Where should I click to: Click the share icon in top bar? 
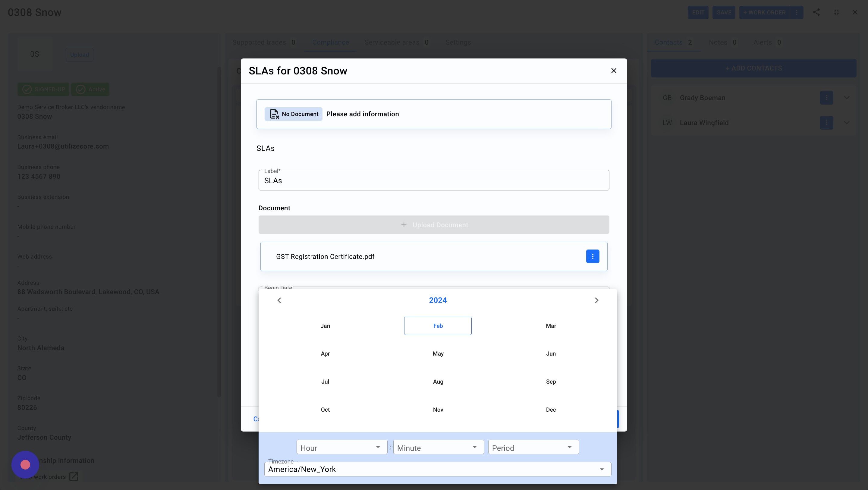[816, 12]
